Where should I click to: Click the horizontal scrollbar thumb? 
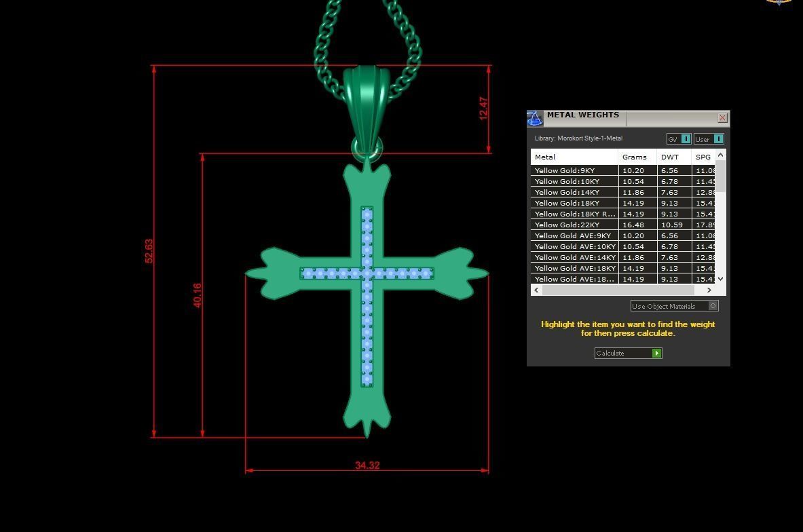618,290
